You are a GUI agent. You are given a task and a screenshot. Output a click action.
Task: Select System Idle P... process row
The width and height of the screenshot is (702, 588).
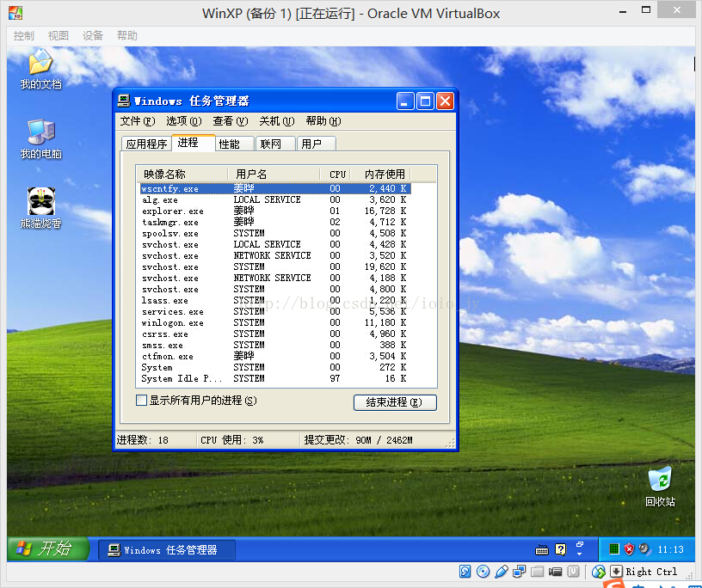coord(274,378)
